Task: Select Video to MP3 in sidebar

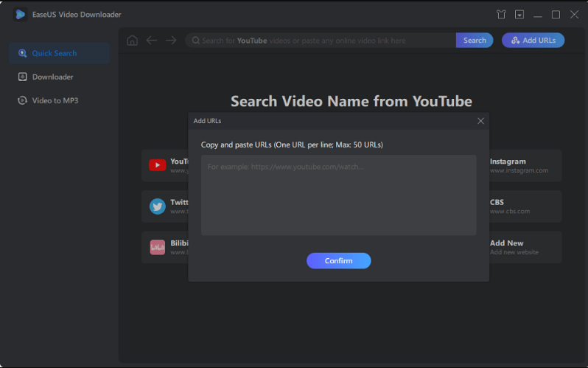Action: [x=55, y=100]
